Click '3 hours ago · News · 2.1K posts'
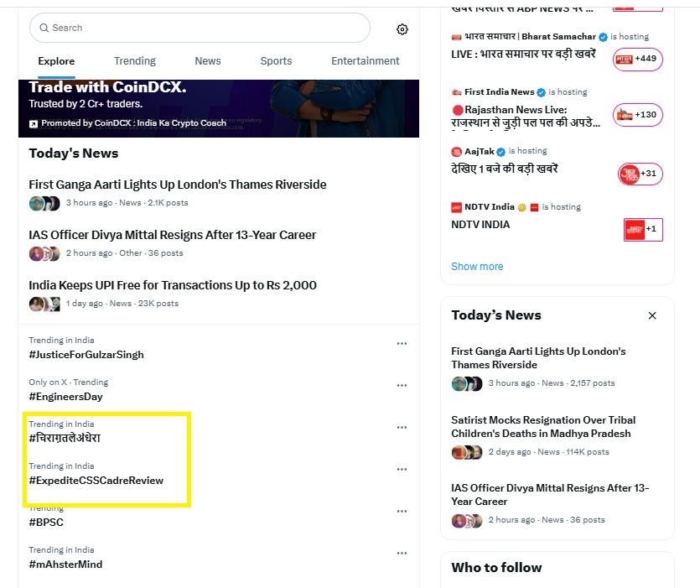Viewport: 700px width, 588px height. [x=127, y=203]
